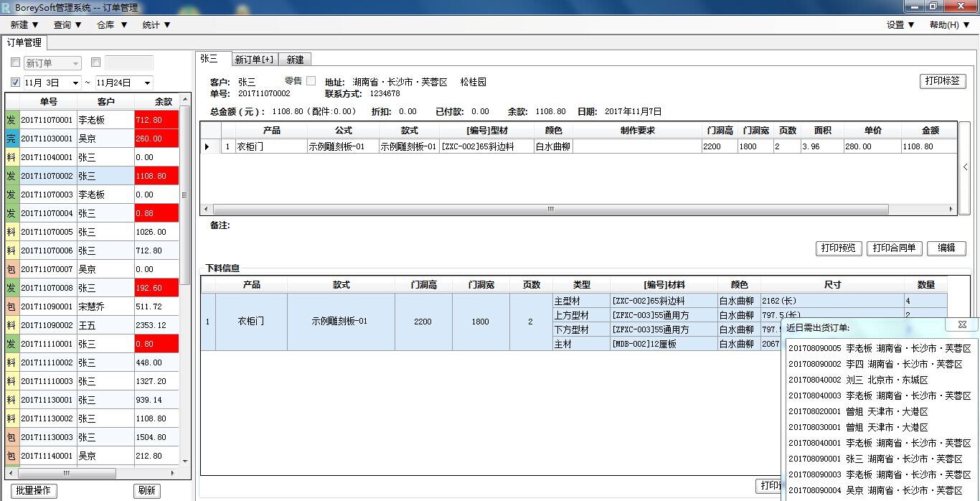Click the 打印标签 button
This screenshot has height=501, width=980.
point(943,81)
